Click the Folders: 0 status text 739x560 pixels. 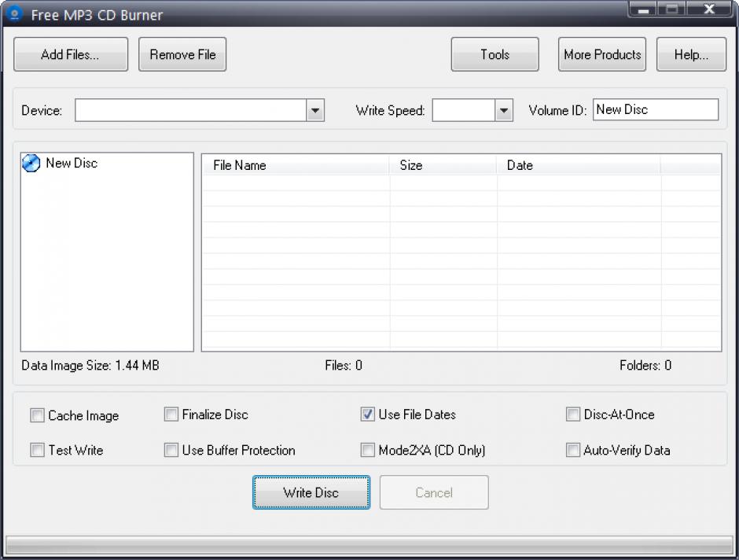coord(645,365)
